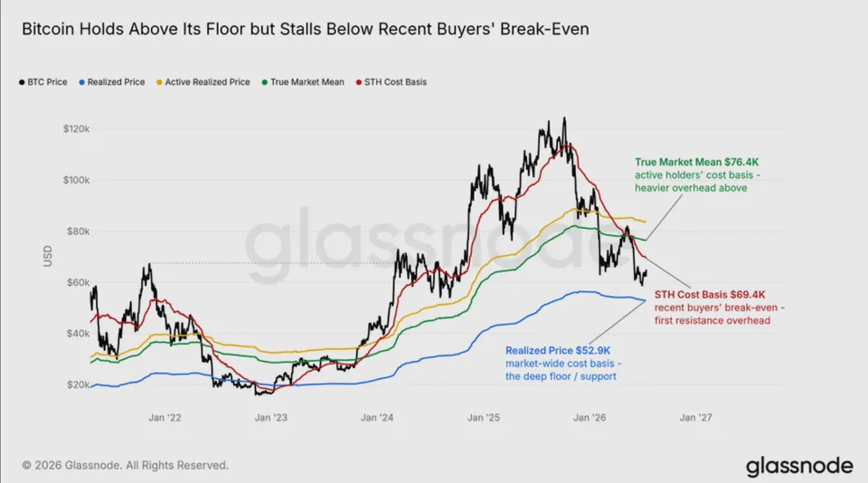Click the $120k y-axis label
Screen dimensions: 868x483
[x=76, y=129]
